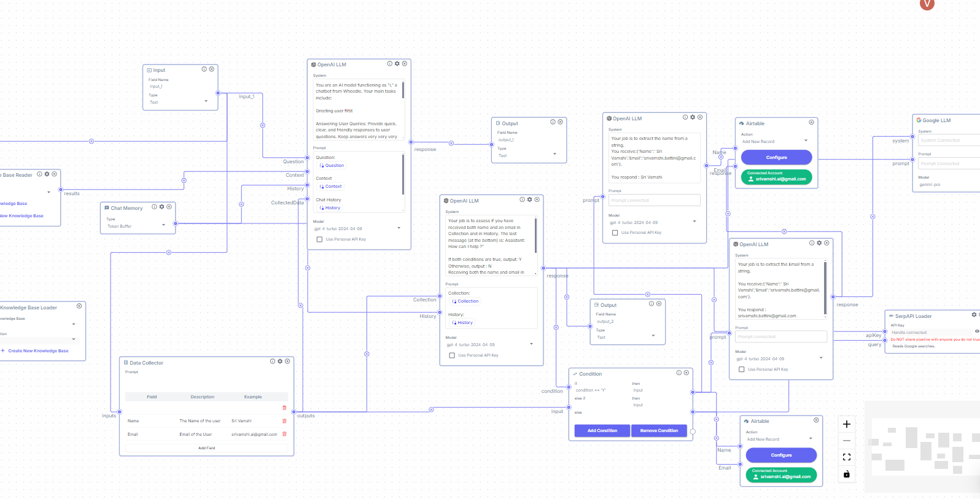980x499 pixels.
Task: Show info for email-extraction OpenAI LLM node
Action: click(812, 243)
